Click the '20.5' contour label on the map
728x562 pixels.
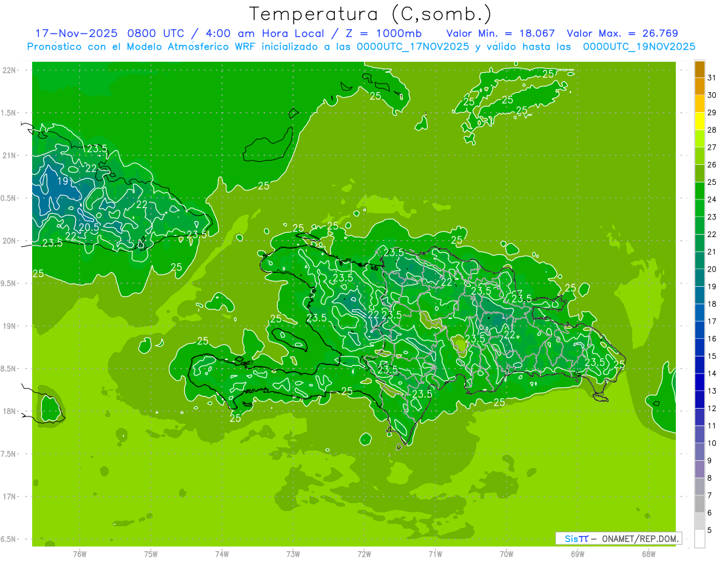tap(89, 227)
